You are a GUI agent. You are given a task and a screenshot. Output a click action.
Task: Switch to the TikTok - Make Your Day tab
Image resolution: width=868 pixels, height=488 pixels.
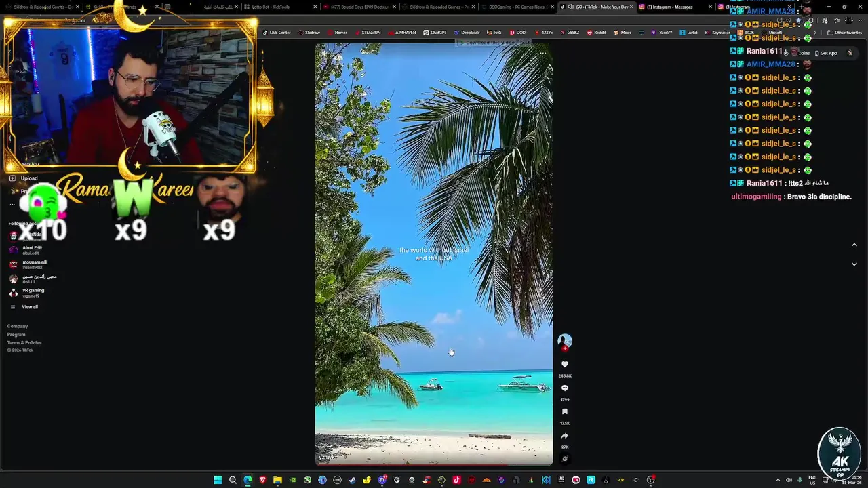[x=597, y=7]
